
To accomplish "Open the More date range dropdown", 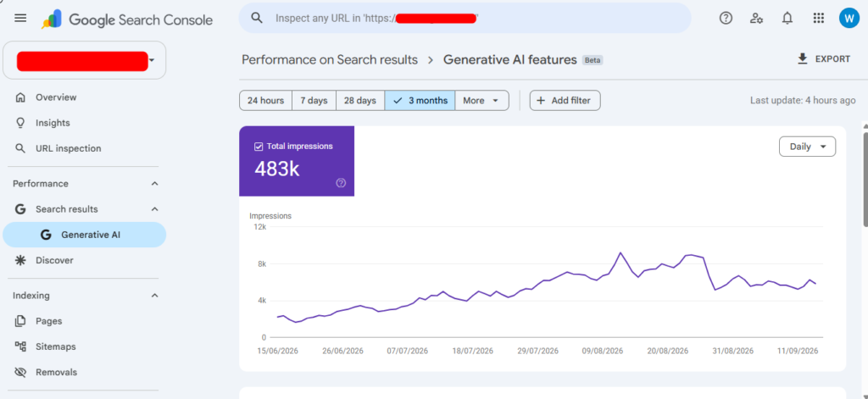I will tap(481, 101).
